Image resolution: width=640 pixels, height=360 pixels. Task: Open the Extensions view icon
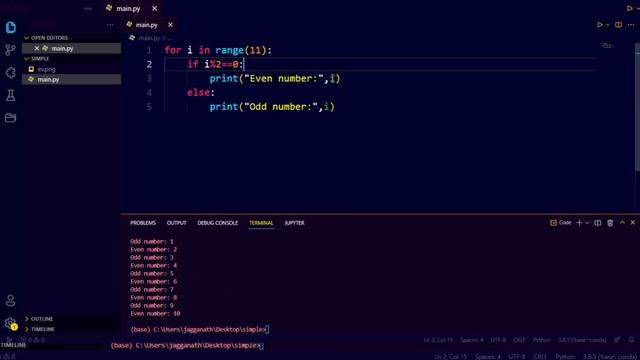click(11, 73)
